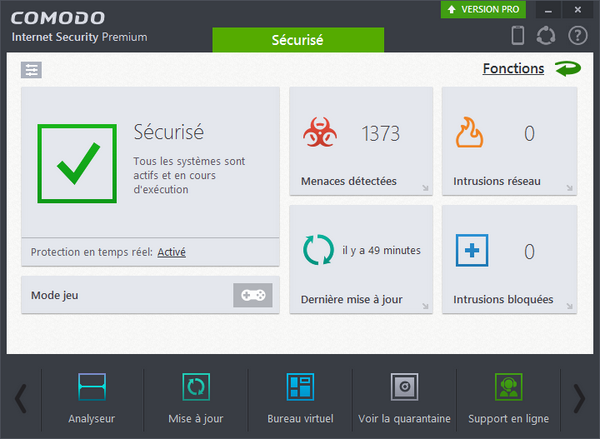This screenshot has height=439, width=600.
Task: Open the Fonctions link
Action: pos(513,69)
